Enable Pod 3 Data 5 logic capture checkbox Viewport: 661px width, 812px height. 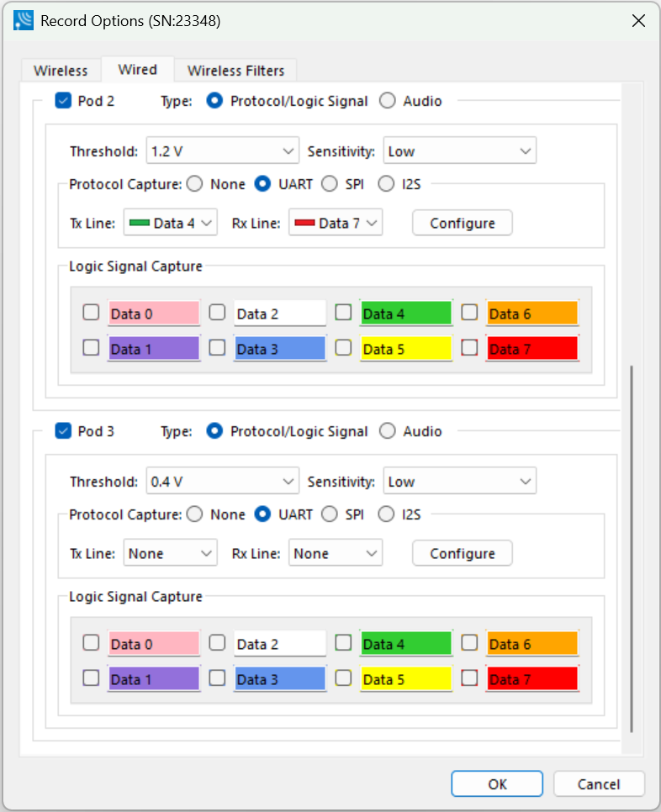point(343,678)
